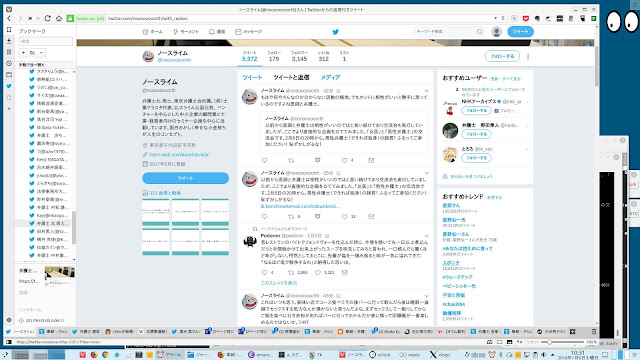This screenshot has width=640, height=360.
Task: Create a new bookmark folder
Action: [x=32, y=53]
